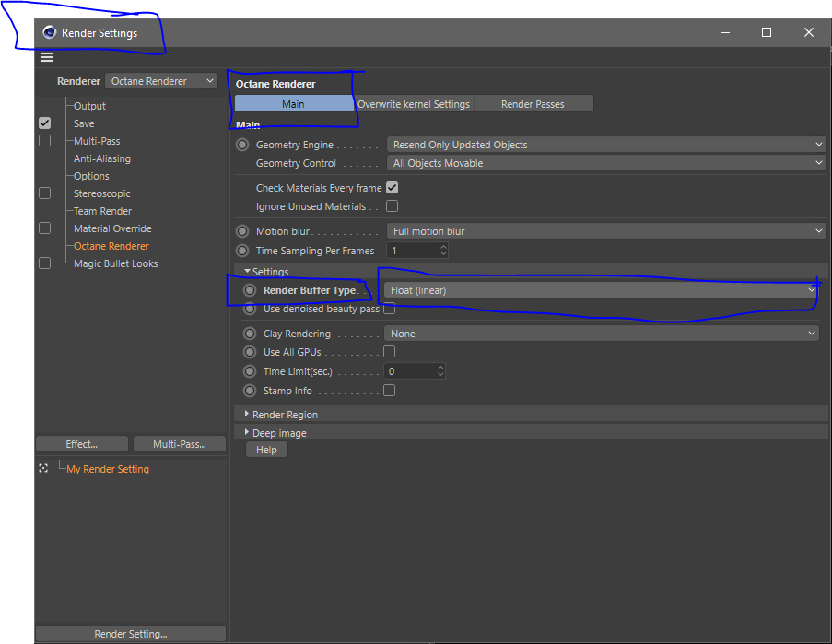Viewport: 832px width, 644px height.
Task: Enable the Material Override checkbox
Action: 45,228
